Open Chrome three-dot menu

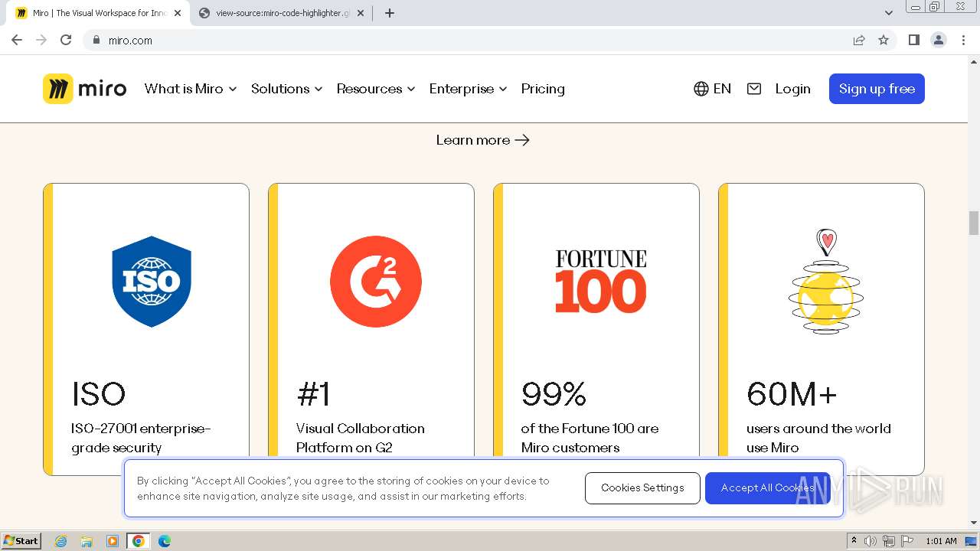click(x=964, y=40)
